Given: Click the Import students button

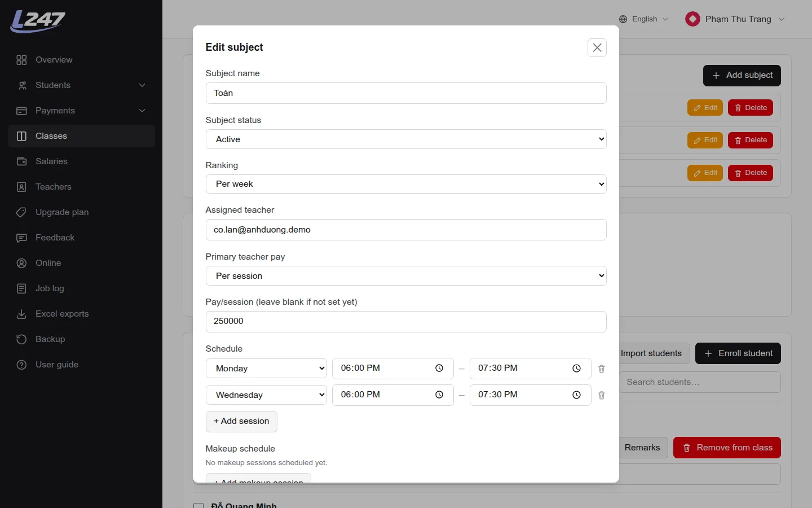Looking at the screenshot, I should [654, 353].
